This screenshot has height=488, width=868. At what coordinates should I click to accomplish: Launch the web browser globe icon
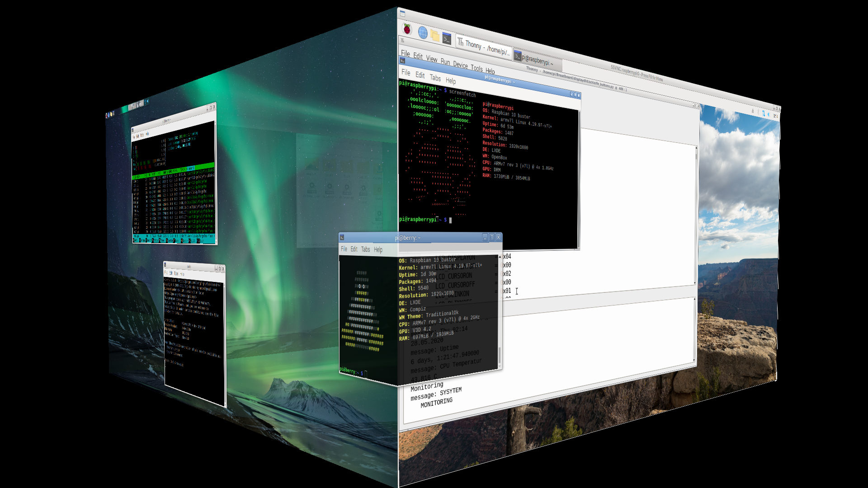(423, 33)
